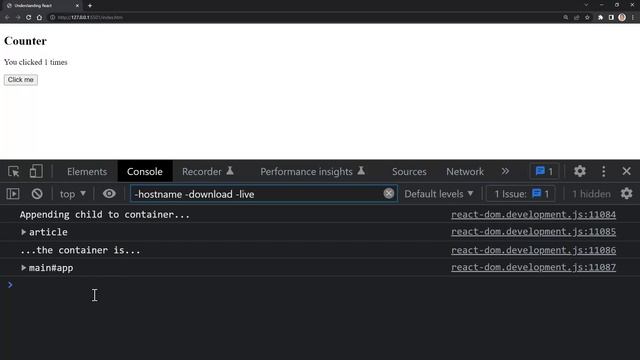Image resolution: width=640 pixels, height=360 pixels.
Task: Open the Performance insights tab
Action: point(312,172)
